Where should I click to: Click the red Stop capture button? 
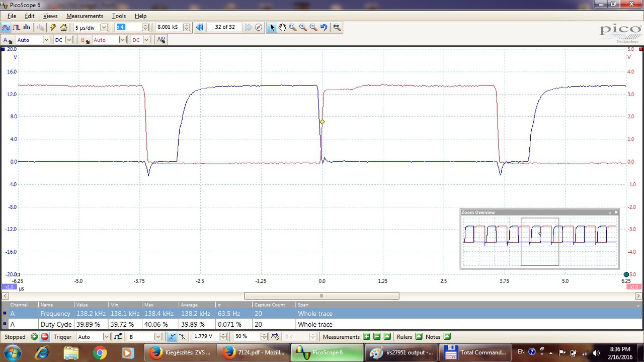tap(44, 337)
